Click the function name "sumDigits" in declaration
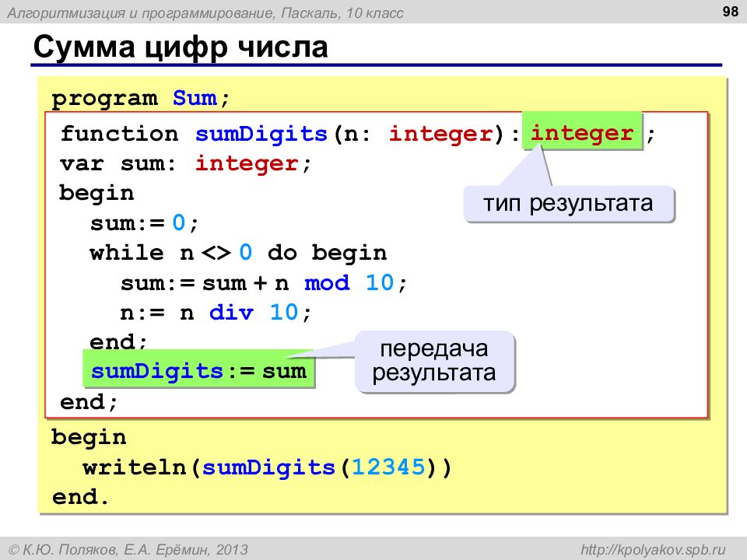Screen dimensions: 747x560 pyautogui.click(x=261, y=133)
